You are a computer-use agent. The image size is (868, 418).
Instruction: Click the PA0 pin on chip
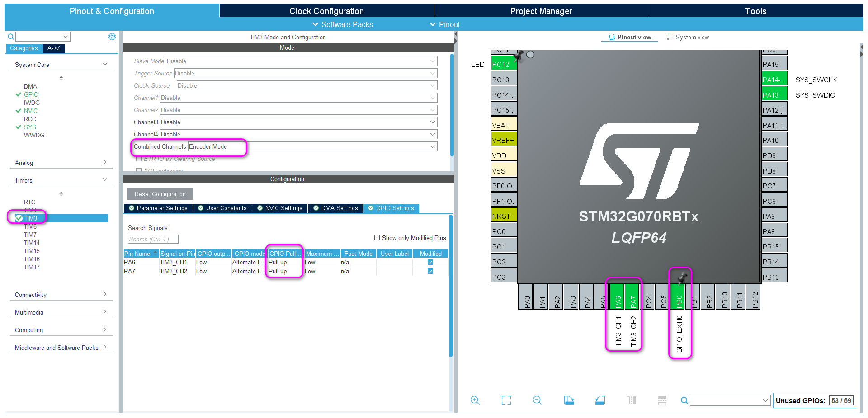tap(526, 296)
